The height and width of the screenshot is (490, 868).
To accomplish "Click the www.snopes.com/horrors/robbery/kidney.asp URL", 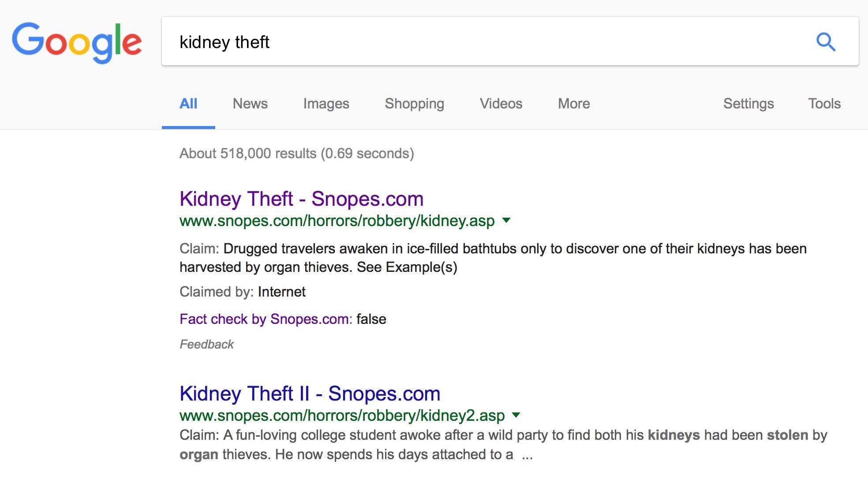I will point(337,221).
